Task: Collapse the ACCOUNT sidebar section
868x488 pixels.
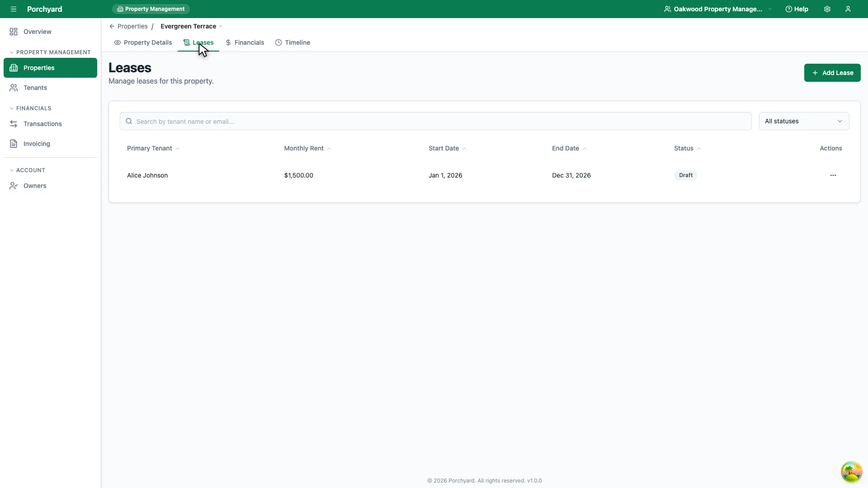Action: click(x=27, y=170)
